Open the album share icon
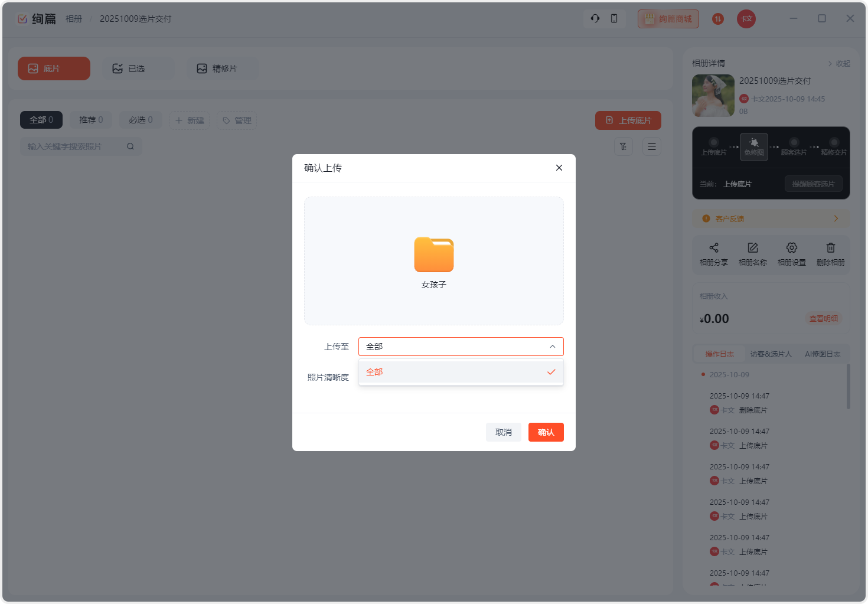The width and height of the screenshot is (868, 604). tap(713, 248)
